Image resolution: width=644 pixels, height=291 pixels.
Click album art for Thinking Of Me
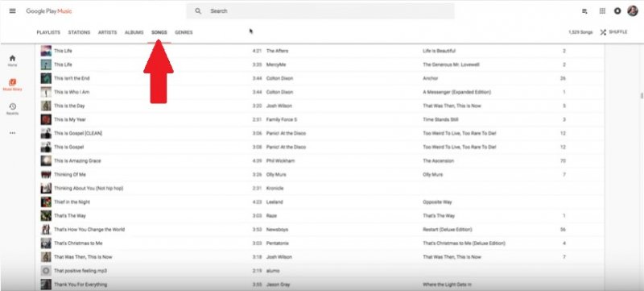tap(46, 174)
